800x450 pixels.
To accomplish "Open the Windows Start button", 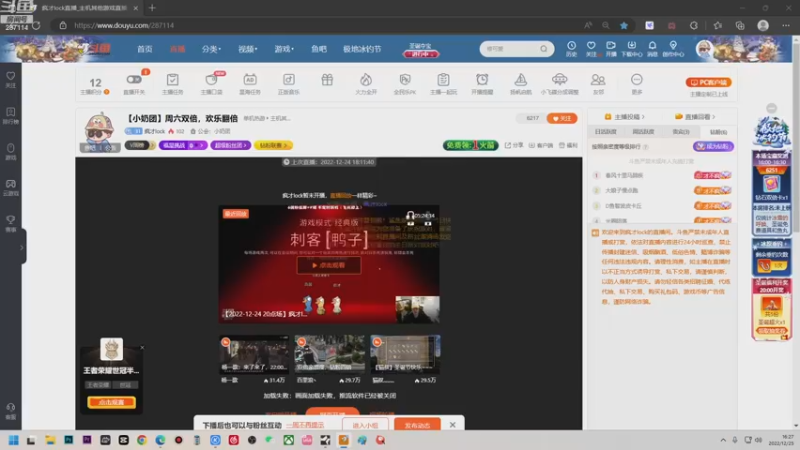I will 14,440.
